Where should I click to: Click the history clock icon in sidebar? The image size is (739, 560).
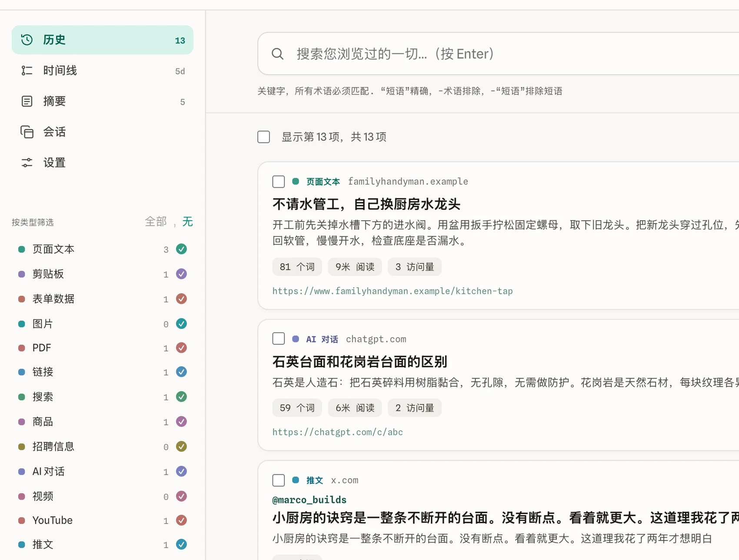tap(27, 40)
